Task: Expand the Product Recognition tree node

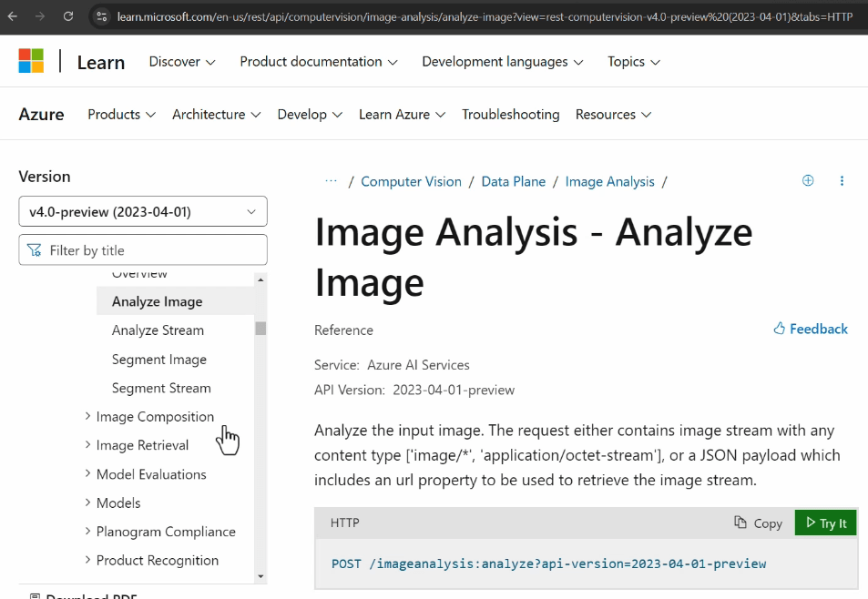Action: 87,560
